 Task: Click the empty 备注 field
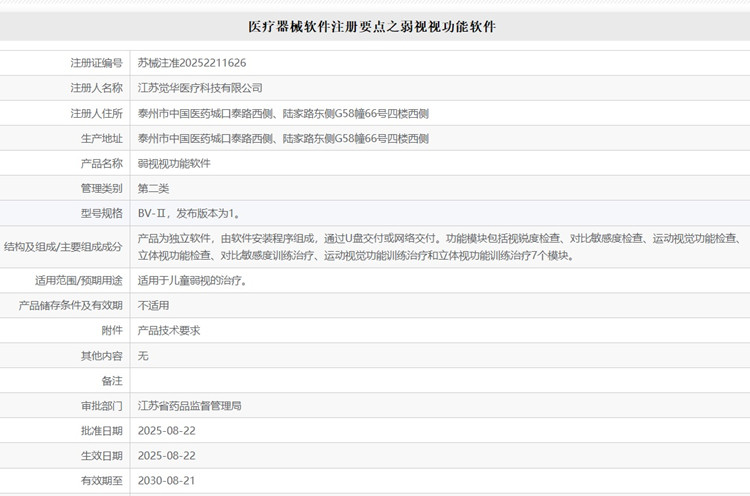[x=440, y=381]
